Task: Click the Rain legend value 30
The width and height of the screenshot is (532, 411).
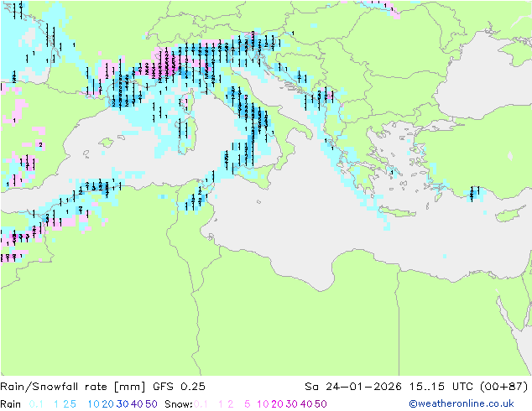Action: point(123,404)
